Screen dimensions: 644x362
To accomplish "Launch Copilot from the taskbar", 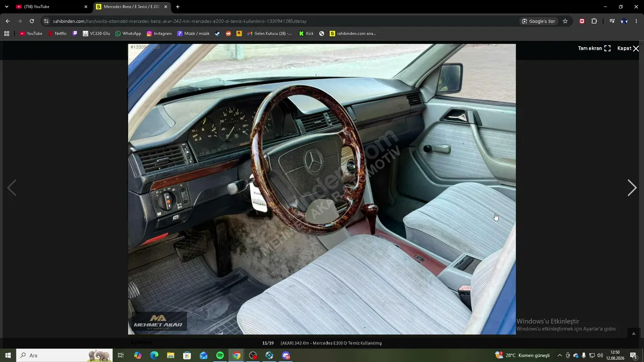I will click(x=137, y=355).
